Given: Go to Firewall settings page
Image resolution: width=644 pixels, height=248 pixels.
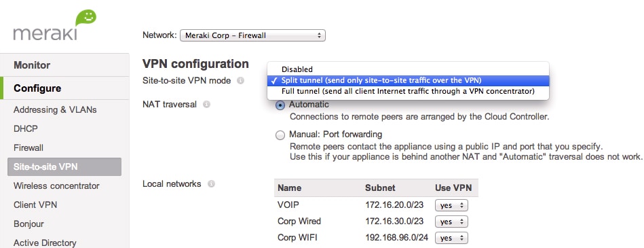Looking at the screenshot, I should (x=29, y=147).
